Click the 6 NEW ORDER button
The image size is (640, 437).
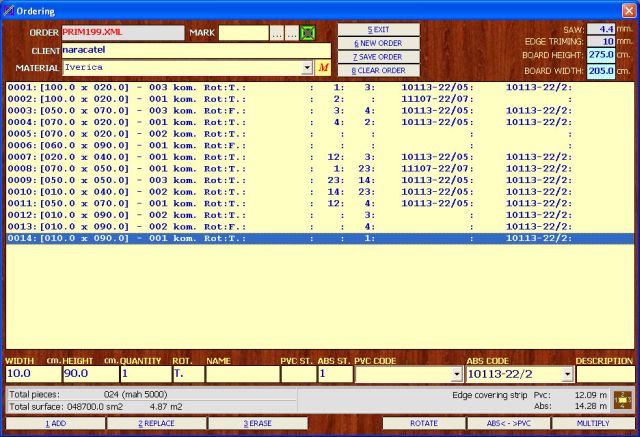tap(378, 43)
